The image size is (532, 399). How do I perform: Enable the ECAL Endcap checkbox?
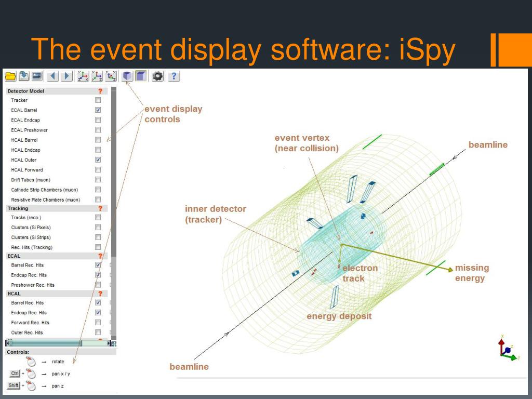98,120
